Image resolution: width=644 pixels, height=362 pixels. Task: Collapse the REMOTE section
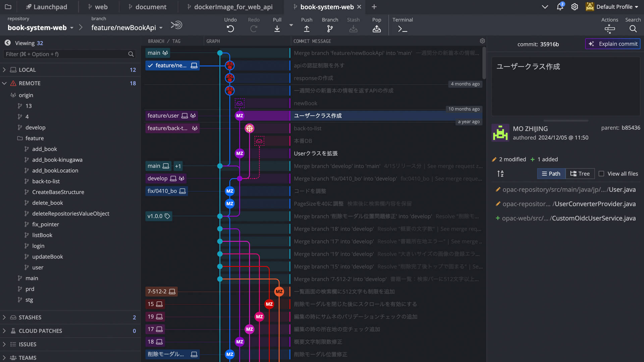click(4, 83)
